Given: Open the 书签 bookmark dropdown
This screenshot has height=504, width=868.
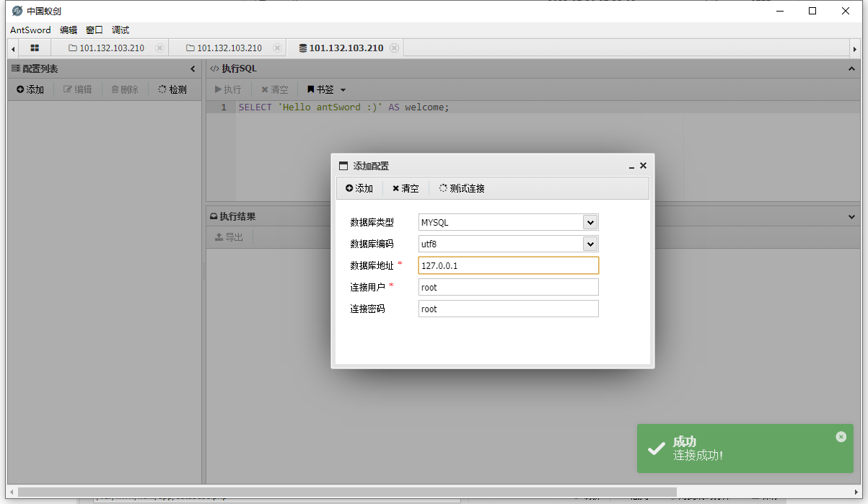Looking at the screenshot, I should [x=326, y=90].
